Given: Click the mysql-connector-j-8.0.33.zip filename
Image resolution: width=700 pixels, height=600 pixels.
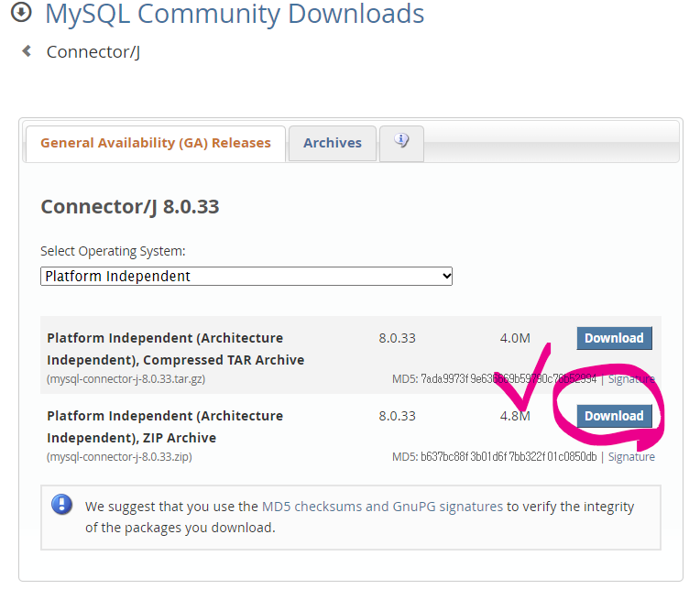Looking at the screenshot, I should pyautogui.click(x=119, y=457).
